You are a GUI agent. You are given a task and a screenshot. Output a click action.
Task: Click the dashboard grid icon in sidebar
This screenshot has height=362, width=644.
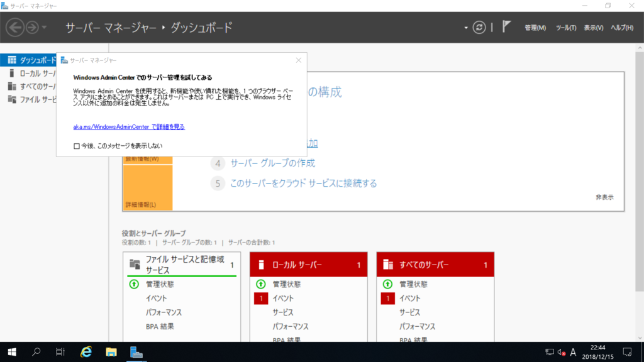(x=12, y=60)
